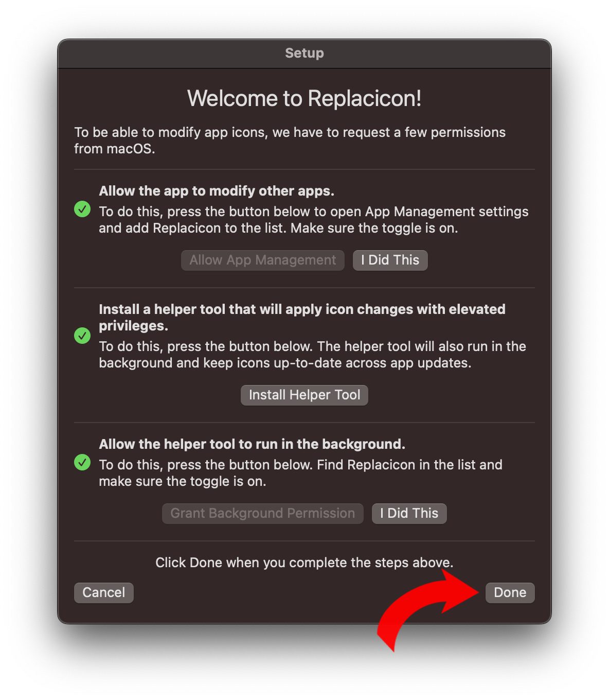Select the 'Allow the helper tool to run' heading

click(x=252, y=444)
